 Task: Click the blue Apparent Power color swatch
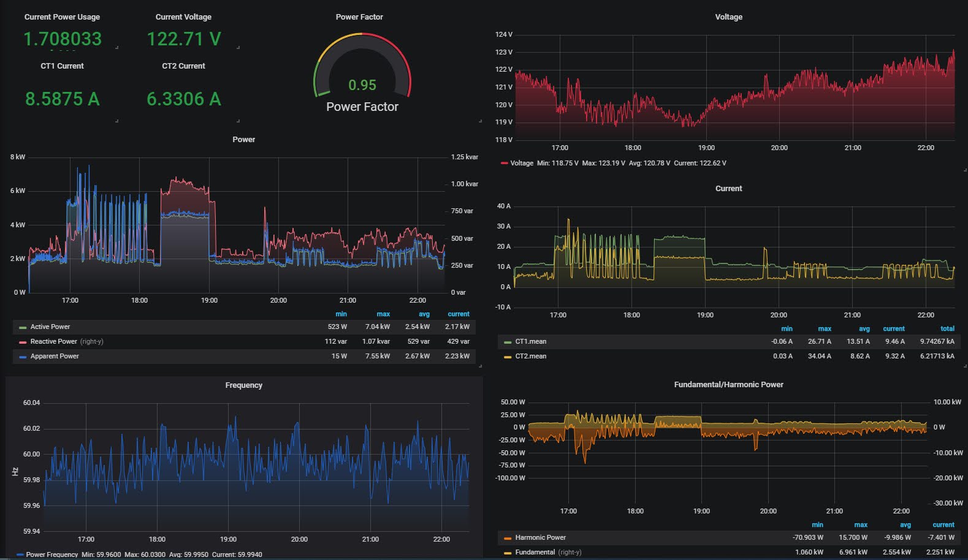tap(23, 357)
